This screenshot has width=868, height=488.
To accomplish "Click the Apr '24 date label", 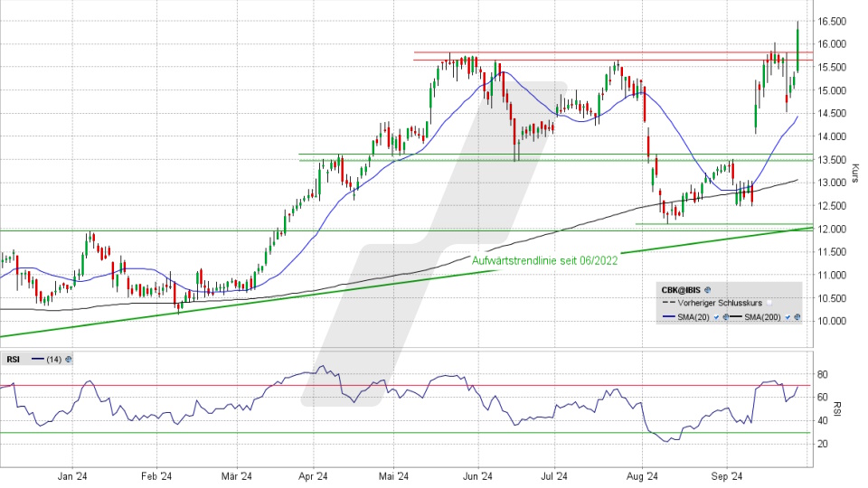I will point(314,476).
